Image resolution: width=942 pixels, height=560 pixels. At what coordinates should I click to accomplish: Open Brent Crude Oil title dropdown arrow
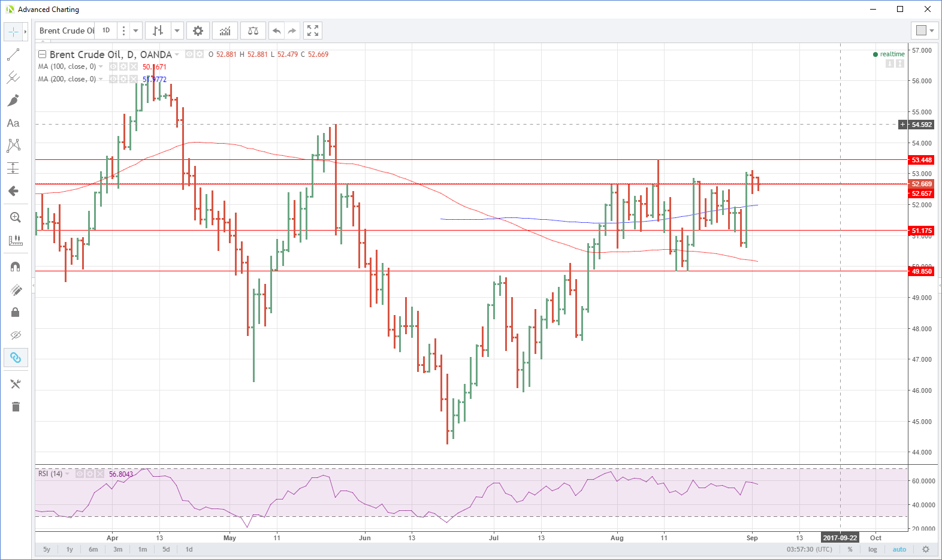(177, 55)
